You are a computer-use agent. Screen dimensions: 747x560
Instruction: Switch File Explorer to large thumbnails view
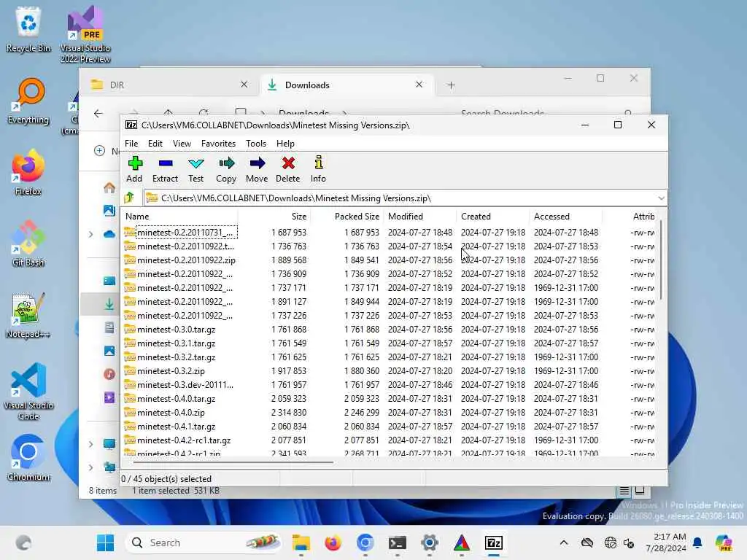pos(640,491)
